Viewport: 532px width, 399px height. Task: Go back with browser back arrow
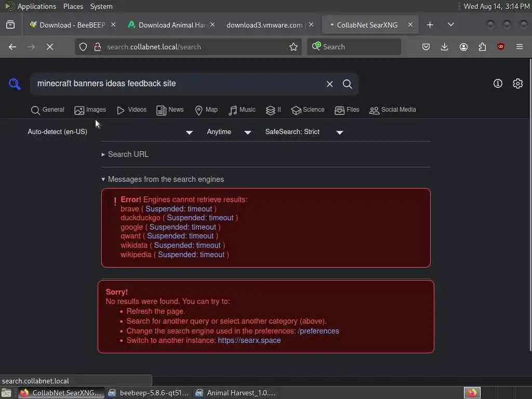(x=12, y=47)
